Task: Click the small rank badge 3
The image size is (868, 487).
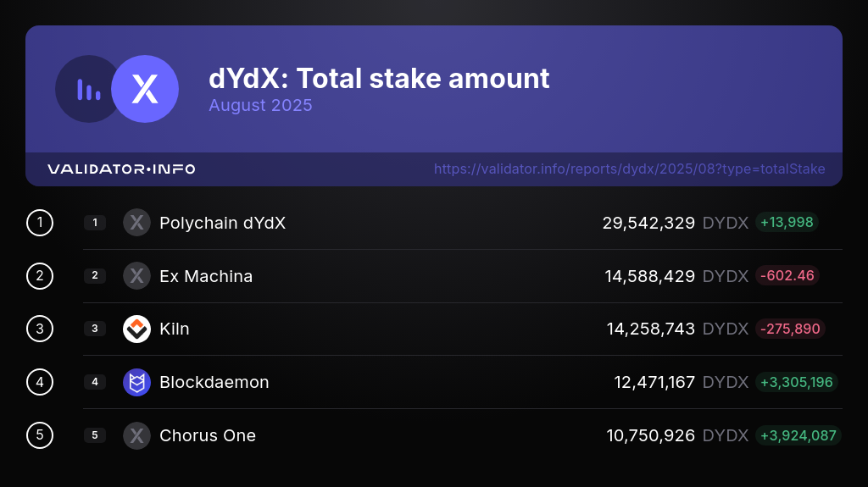Action: click(95, 329)
